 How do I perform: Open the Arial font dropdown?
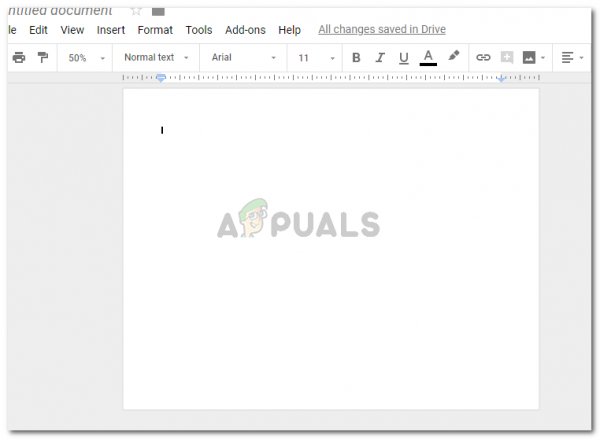[x=243, y=57]
